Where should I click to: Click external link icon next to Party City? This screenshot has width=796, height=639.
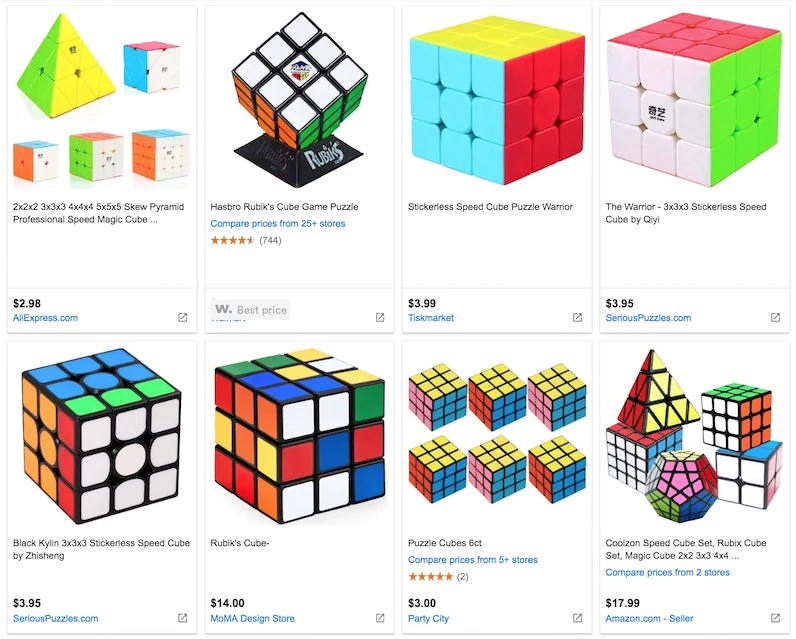coord(577,618)
